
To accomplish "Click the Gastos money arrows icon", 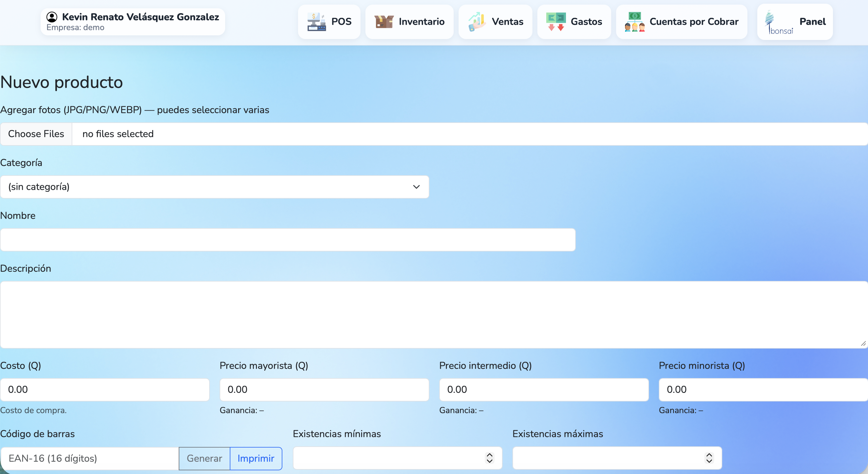I will tap(555, 22).
